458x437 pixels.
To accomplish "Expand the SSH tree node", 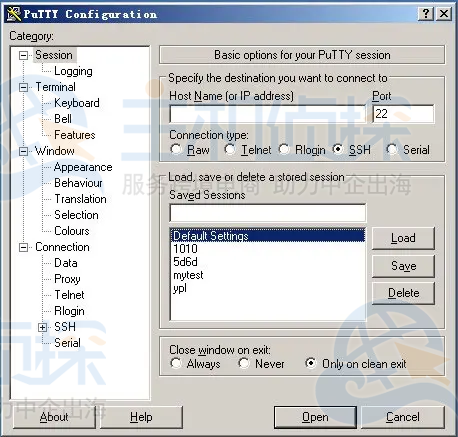I will [42, 327].
